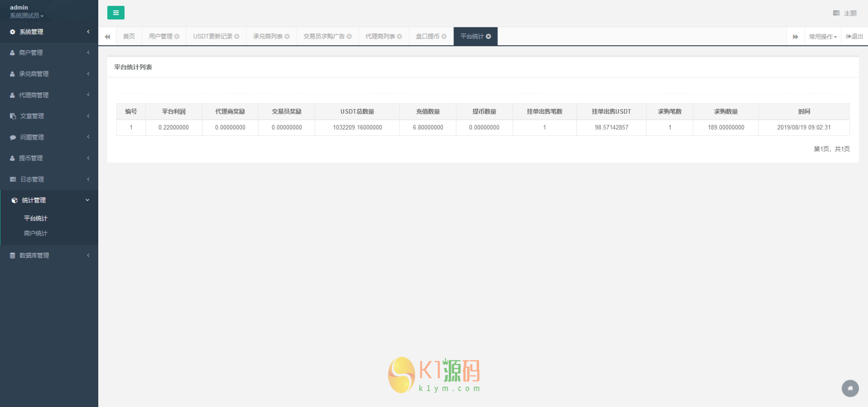Close the 用户管理 tab
Viewport: 868px width, 407px height.
(x=177, y=37)
